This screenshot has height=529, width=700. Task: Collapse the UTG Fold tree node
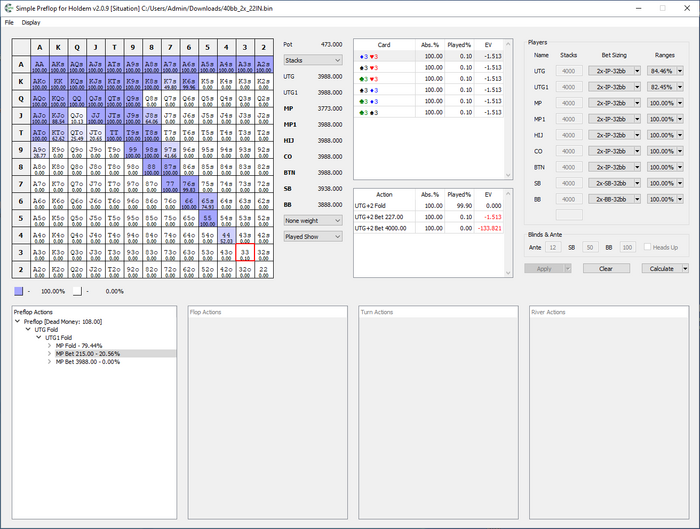(x=28, y=329)
